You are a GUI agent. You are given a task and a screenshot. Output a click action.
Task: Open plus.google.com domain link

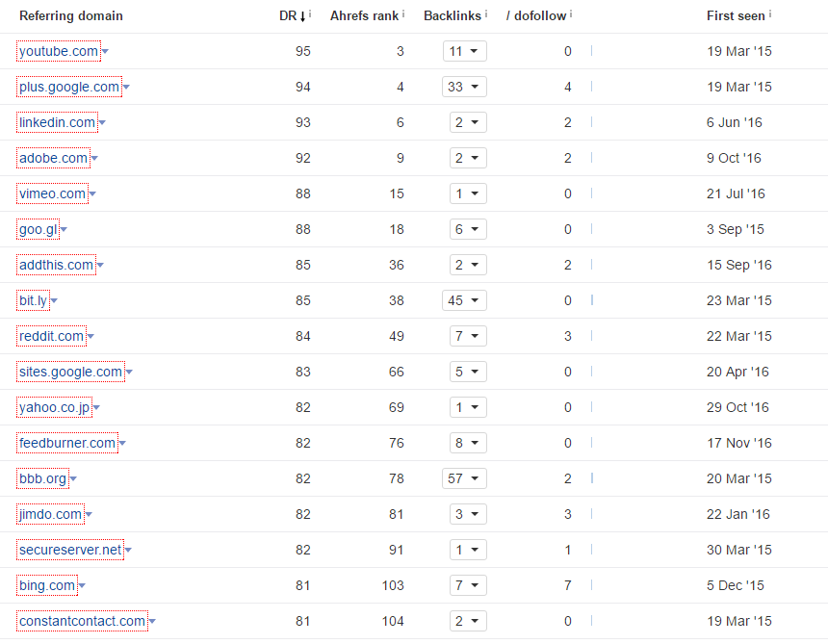[x=69, y=87]
